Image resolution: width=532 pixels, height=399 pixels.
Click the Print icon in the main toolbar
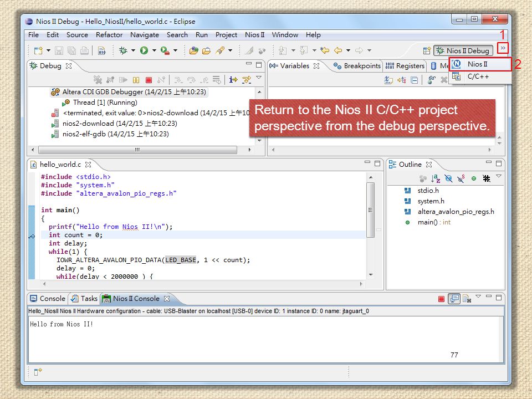[84, 50]
